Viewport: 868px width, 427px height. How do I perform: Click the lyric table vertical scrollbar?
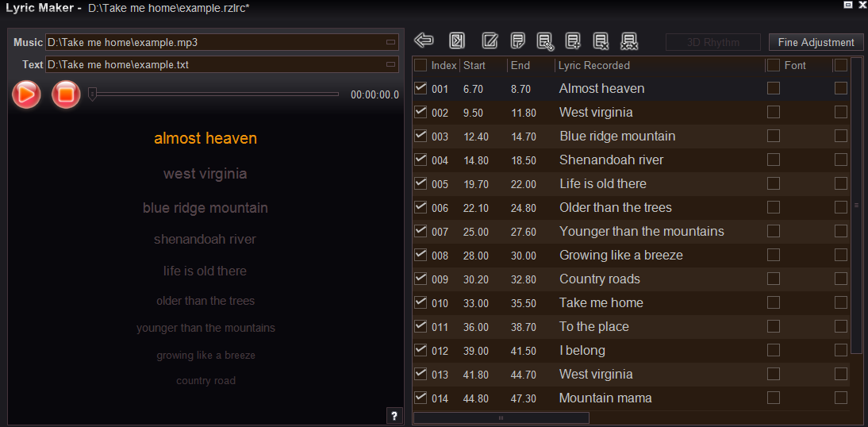(856, 205)
